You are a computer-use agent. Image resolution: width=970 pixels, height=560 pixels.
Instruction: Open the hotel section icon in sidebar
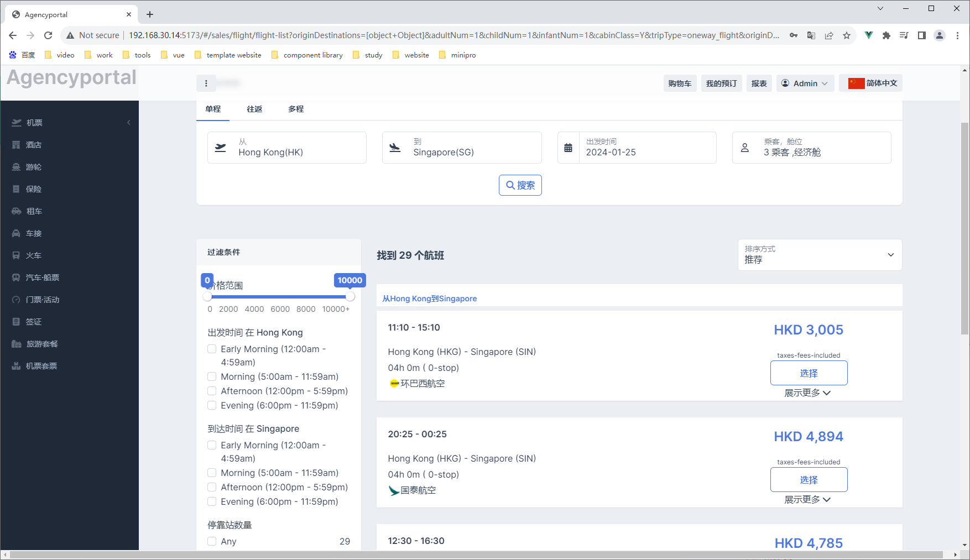tap(16, 145)
